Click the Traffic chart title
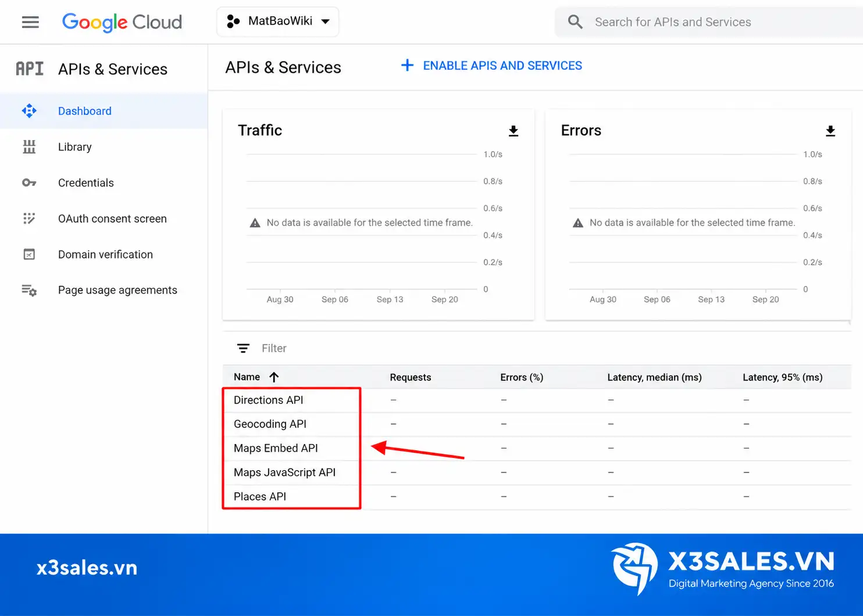This screenshot has width=863, height=616. coord(260,130)
